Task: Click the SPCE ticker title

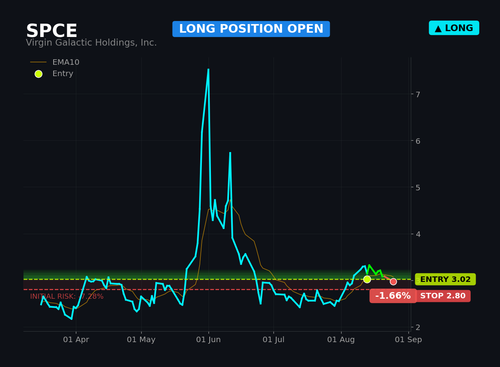Action: (52, 31)
